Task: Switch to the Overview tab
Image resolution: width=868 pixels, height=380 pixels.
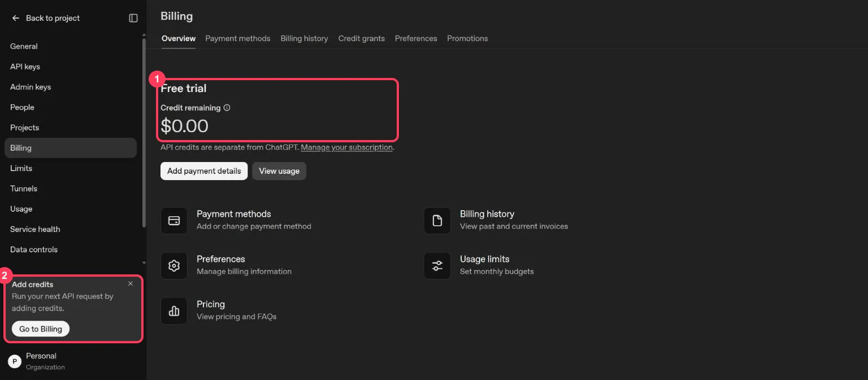Action: [179, 38]
